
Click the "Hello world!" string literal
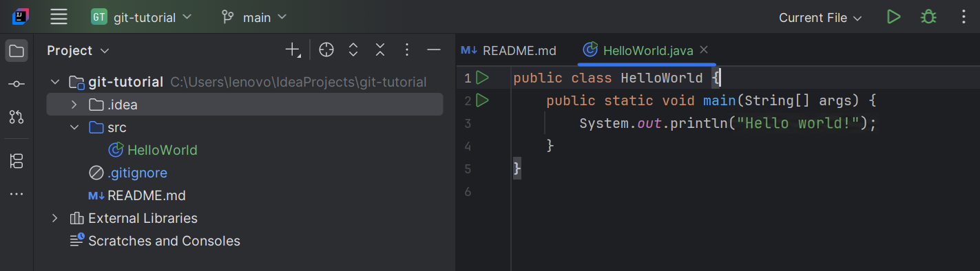798,123
